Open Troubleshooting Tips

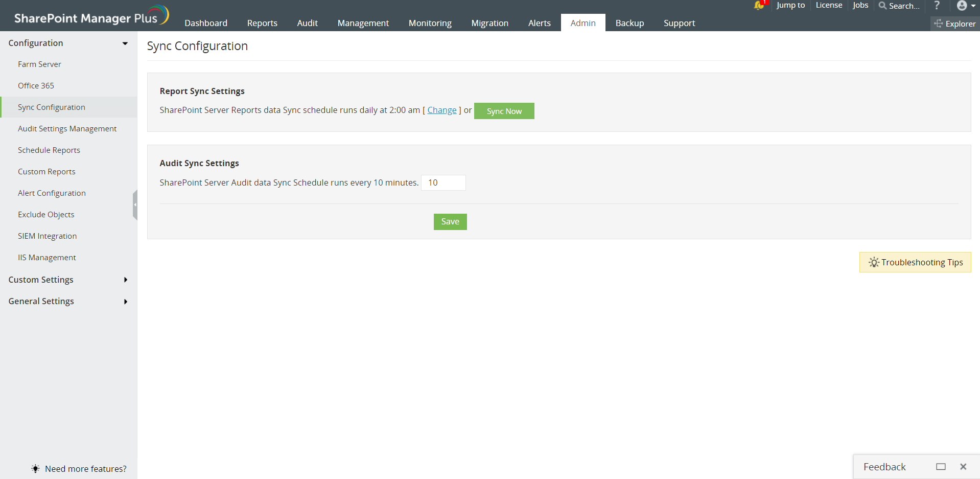click(x=915, y=262)
